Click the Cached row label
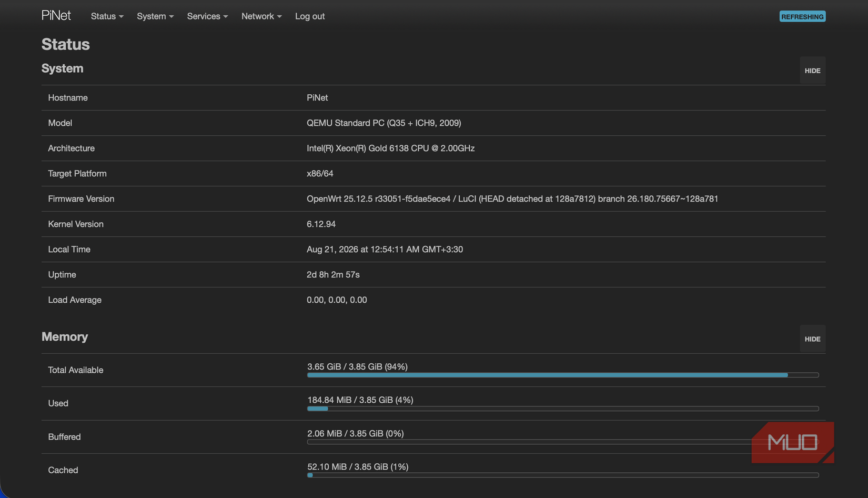 (63, 470)
